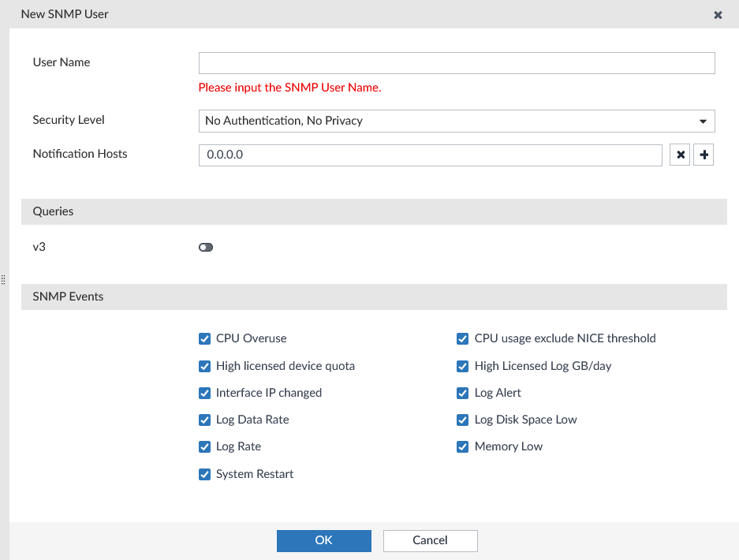The image size is (739, 560).
Task: Uncheck High licensed device quota
Action: pyautogui.click(x=204, y=366)
